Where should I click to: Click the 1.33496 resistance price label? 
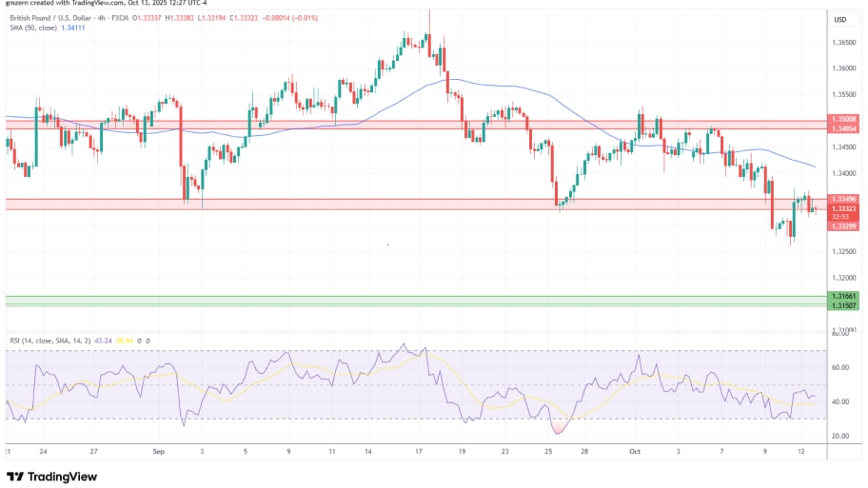(x=843, y=199)
